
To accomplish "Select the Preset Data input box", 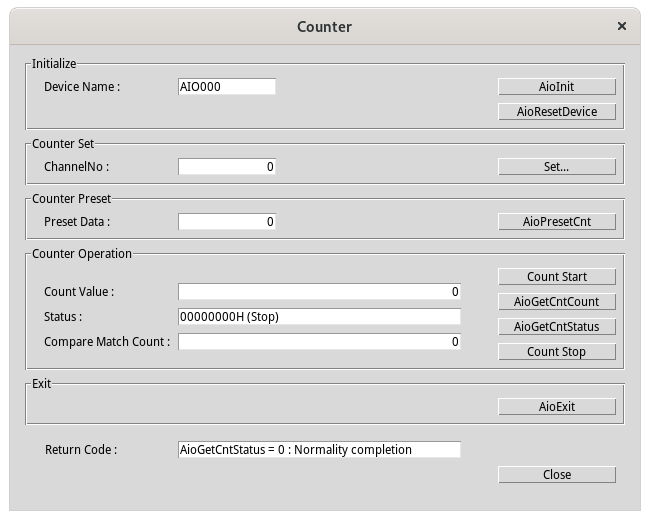I will (x=226, y=222).
